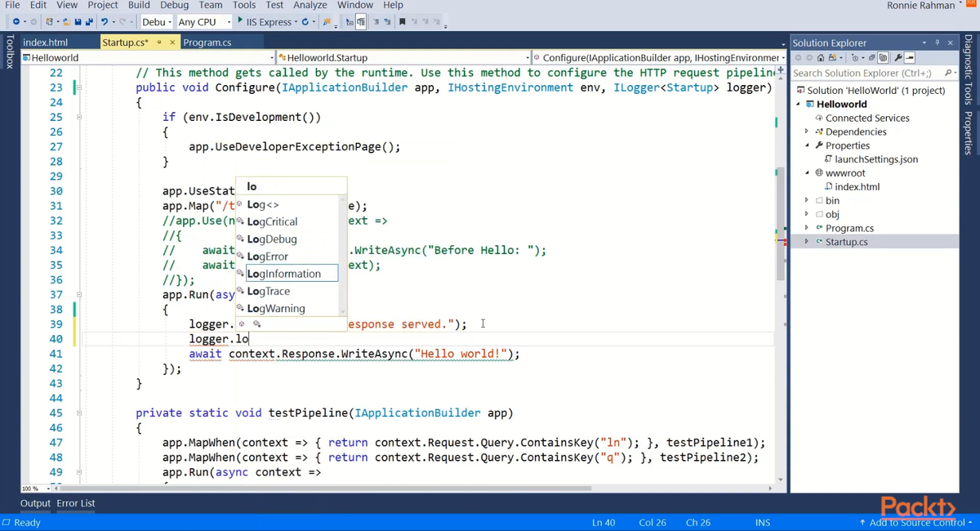The image size is (980, 531).
Task: Click the Comment Out Selected Lines icon
Action: pyautogui.click(x=376, y=22)
